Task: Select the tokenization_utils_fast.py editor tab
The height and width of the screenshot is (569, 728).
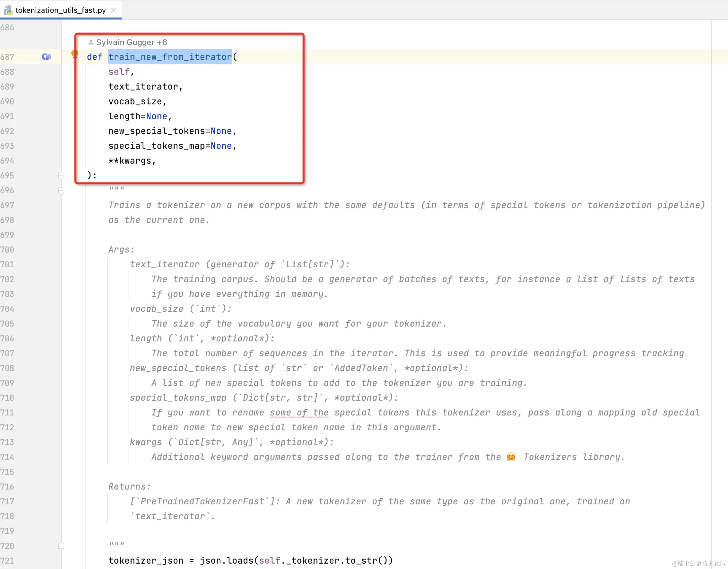Action: coord(61,10)
